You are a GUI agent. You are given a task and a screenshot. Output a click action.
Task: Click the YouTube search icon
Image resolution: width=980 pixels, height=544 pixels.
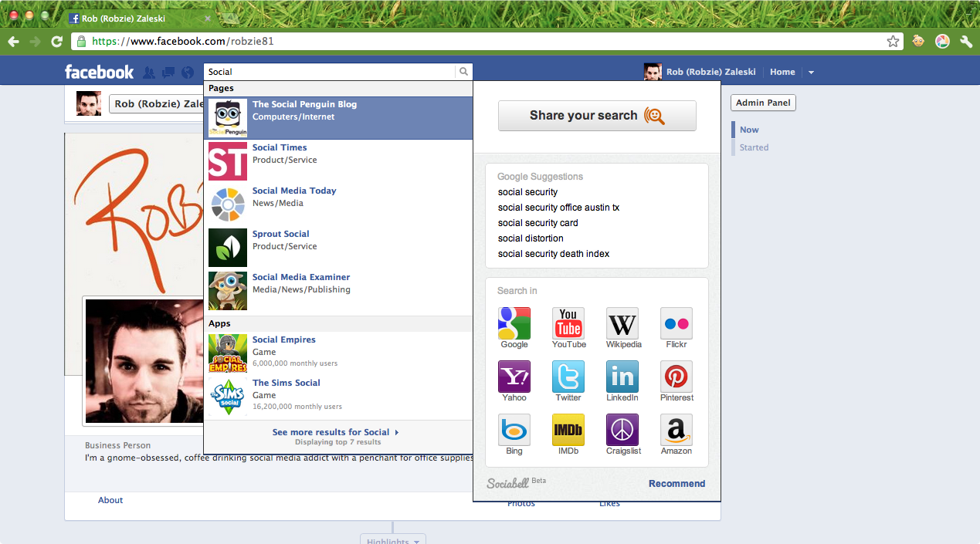(568, 323)
